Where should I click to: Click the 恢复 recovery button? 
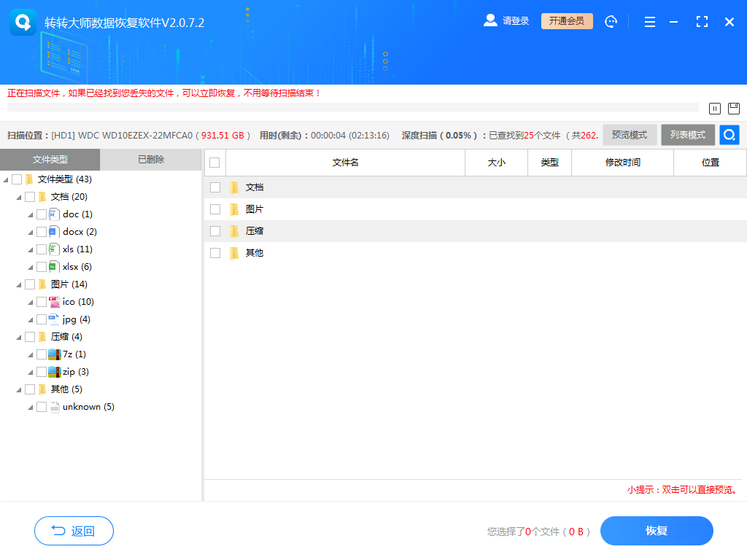pos(656,531)
